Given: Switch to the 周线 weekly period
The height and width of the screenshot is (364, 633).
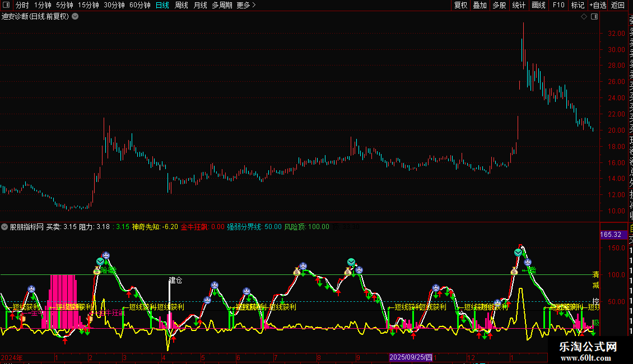Looking at the screenshot, I should point(181,5).
